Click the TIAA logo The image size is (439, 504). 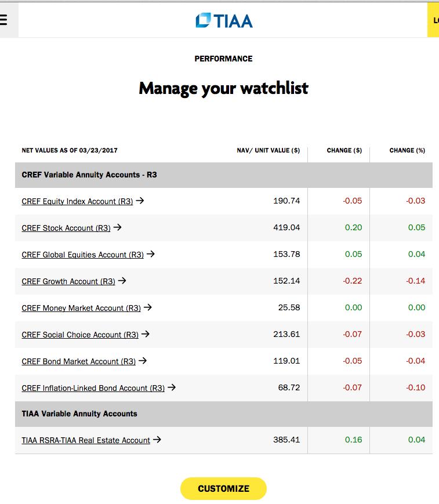[x=224, y=20]
